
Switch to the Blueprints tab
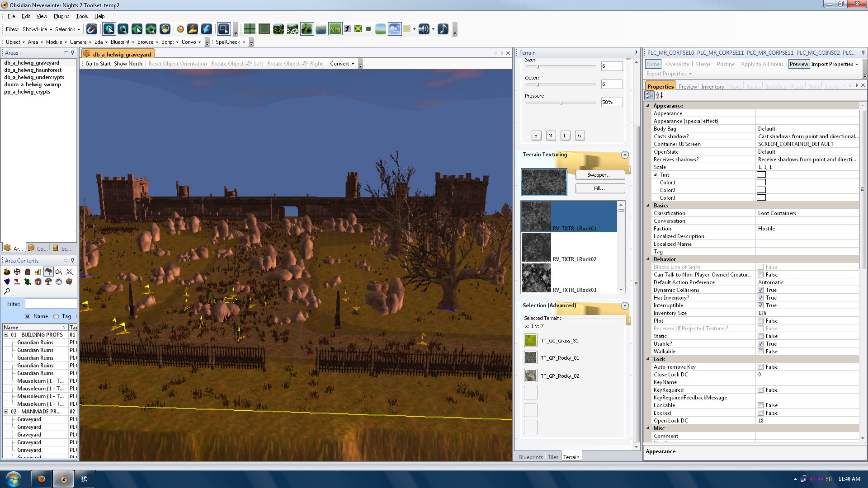[530, 457]
